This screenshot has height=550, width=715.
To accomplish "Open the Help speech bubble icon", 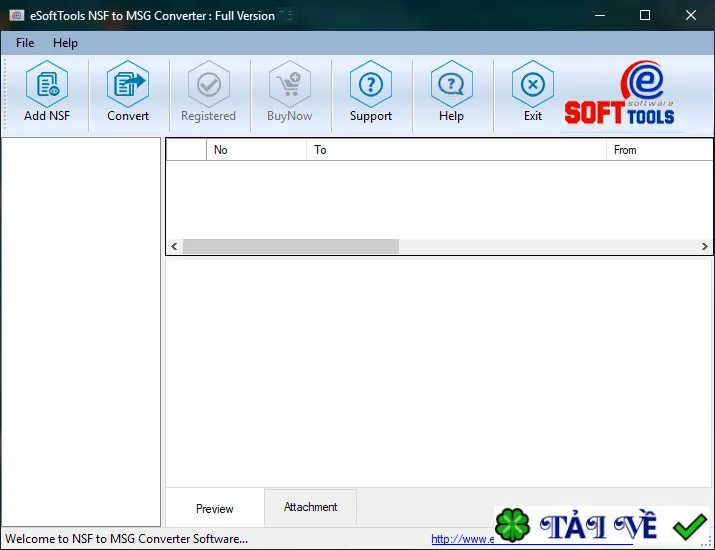I will pyautogui.click(x=451, y=84).
